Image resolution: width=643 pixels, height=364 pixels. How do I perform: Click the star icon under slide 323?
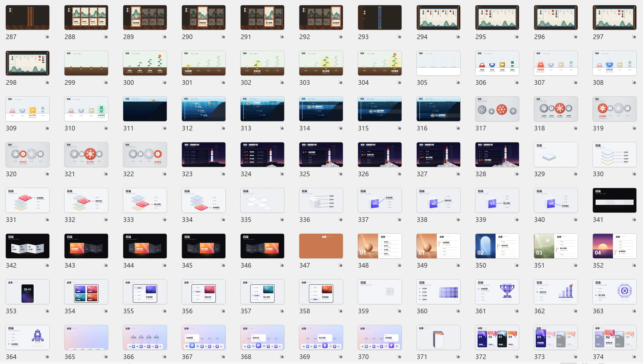[223, 174]
